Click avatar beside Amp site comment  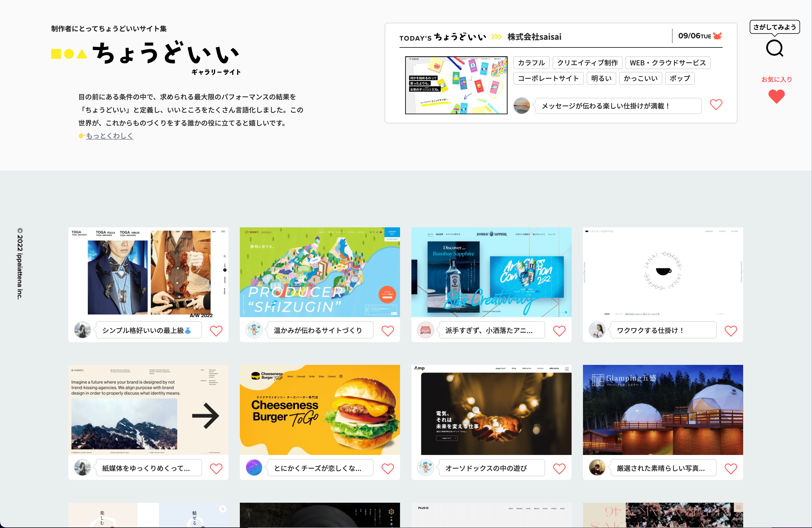point(425,467)
